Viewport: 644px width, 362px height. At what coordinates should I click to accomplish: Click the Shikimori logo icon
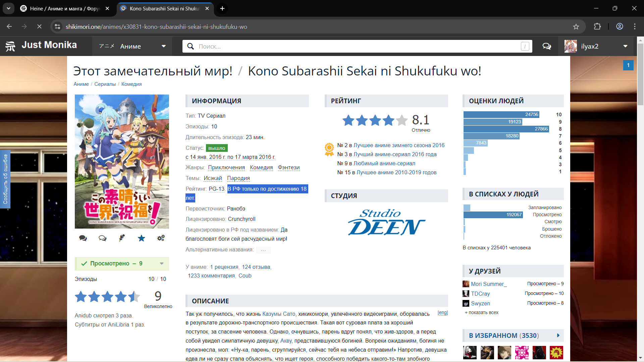(10, 46)
